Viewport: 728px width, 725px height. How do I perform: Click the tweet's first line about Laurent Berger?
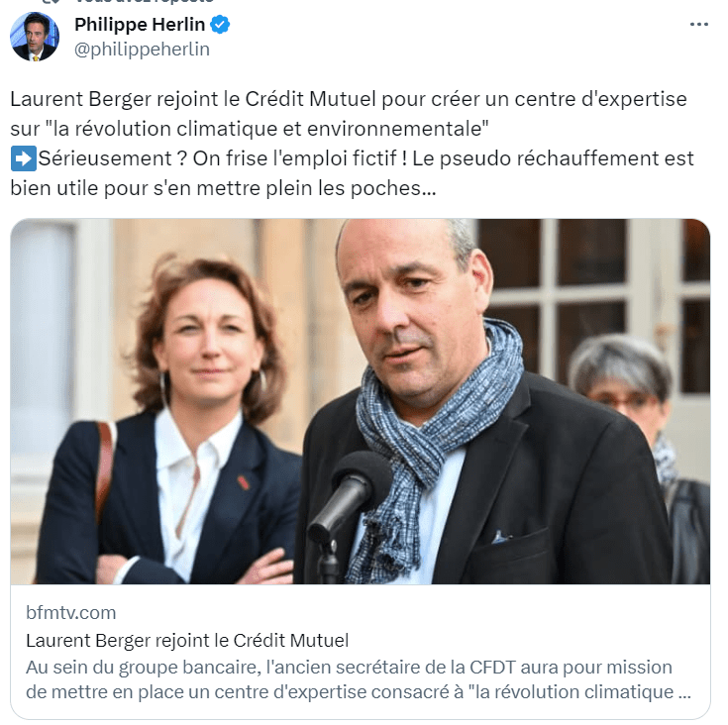[349, 99]
